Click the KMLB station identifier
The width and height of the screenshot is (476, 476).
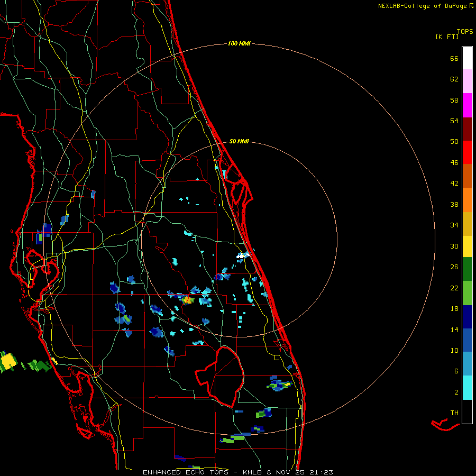pos(253,472)
